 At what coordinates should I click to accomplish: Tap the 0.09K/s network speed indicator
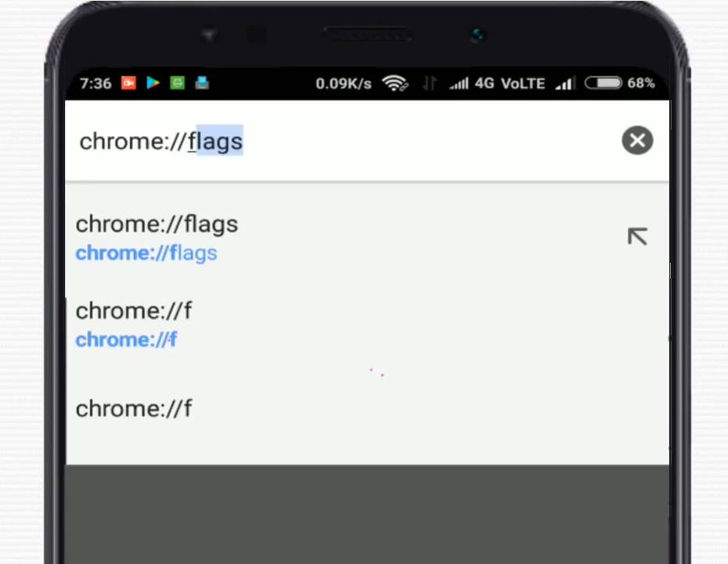[344, 84]
